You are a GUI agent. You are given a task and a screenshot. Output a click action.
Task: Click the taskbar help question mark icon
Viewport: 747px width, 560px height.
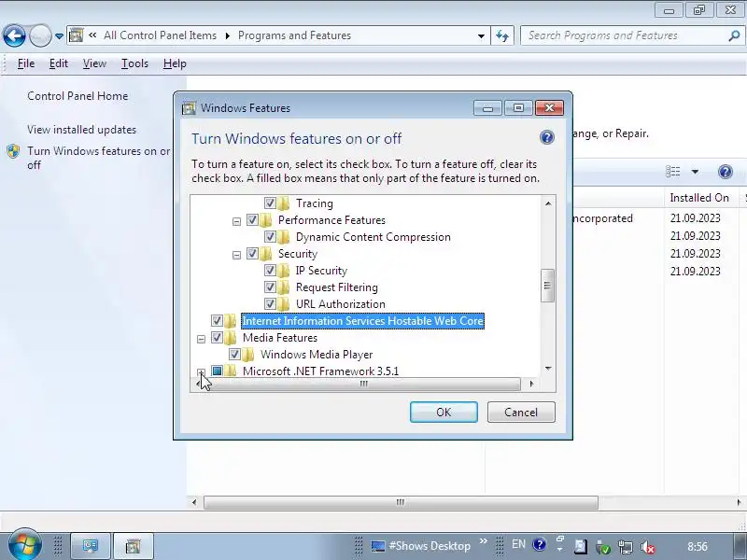pos(540,544)
